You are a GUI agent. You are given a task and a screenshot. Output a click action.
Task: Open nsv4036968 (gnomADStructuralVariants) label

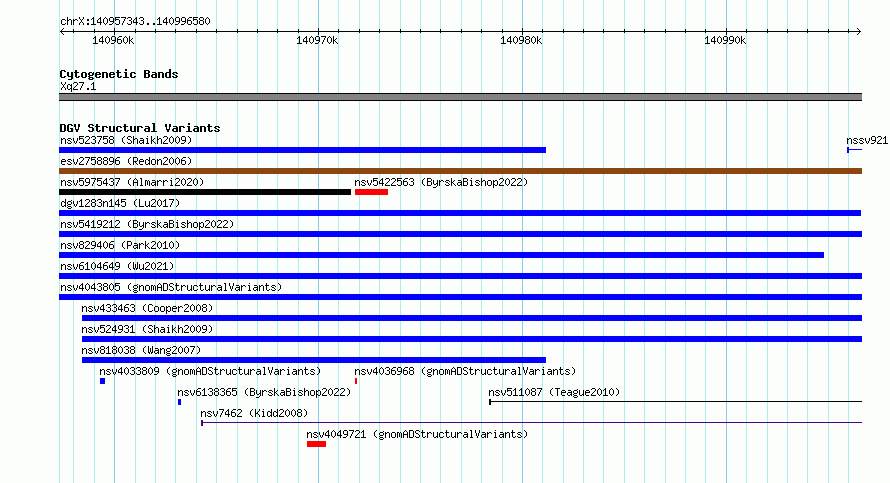[x=465, y=371]
